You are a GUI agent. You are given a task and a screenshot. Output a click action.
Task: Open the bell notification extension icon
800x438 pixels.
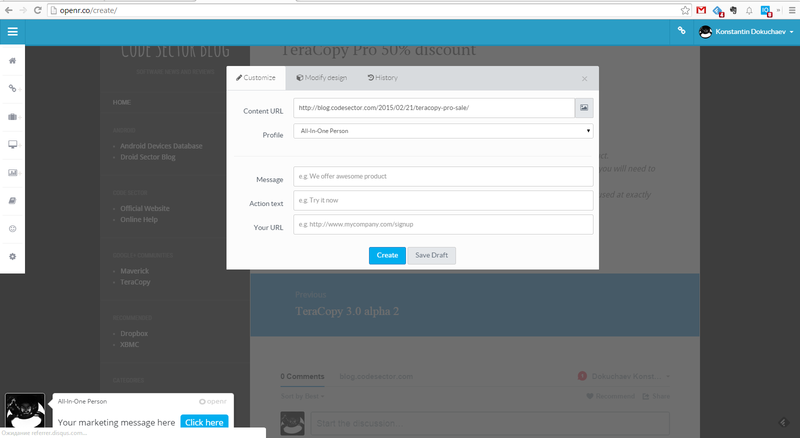point(749,10)
